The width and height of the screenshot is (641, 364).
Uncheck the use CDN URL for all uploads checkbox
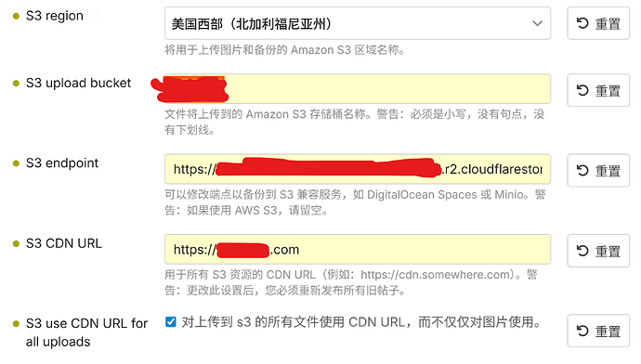tap(171, 322)
